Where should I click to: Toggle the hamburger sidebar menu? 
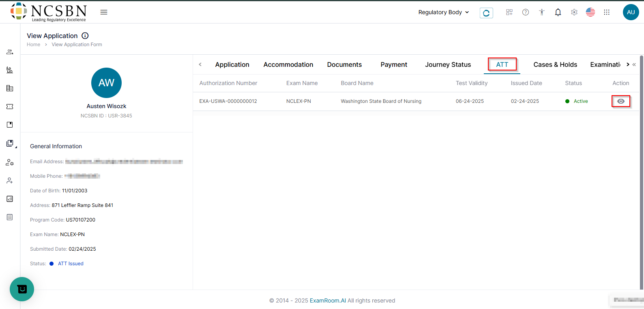(x=104, y=12)
